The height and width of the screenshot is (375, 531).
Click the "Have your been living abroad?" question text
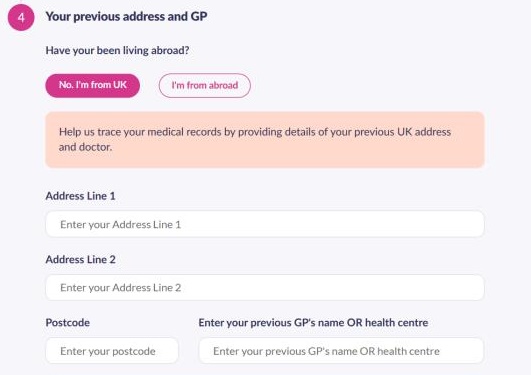coord(117,50)
